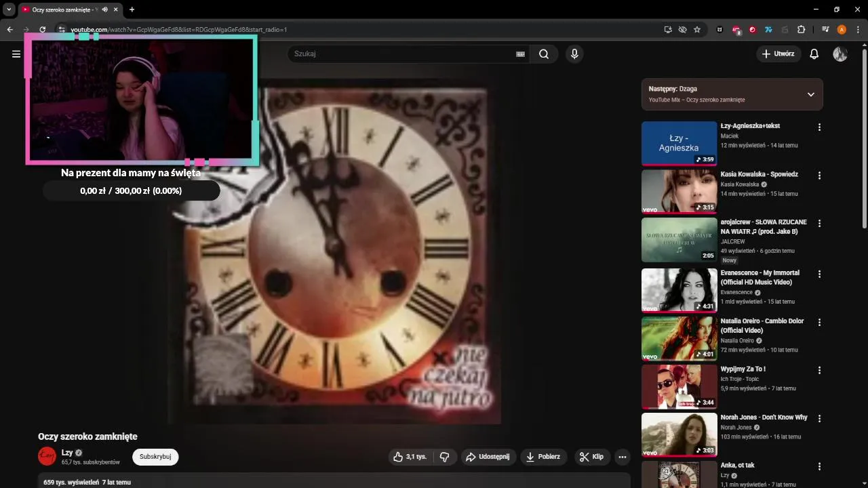Screen dimensions: 868x488
Task: Share the video via Udostępnij
Action: (488, 457)
